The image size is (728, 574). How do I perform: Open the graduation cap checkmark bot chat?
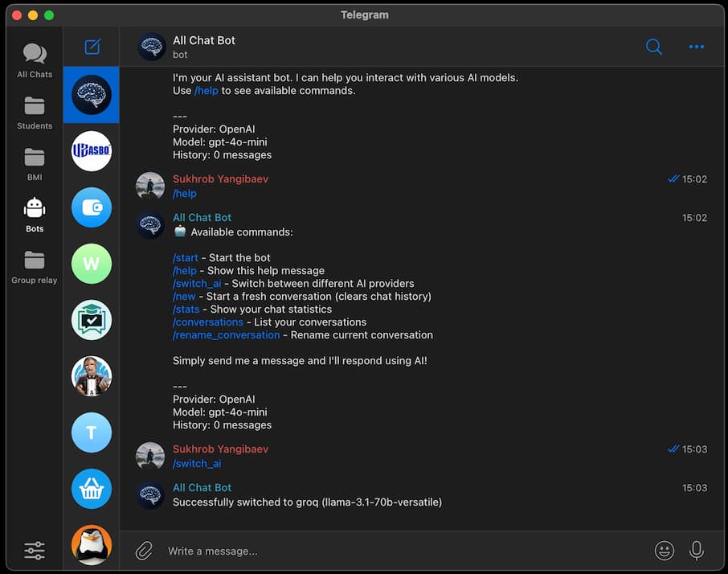pyautogui.click(x=92, y=319)
